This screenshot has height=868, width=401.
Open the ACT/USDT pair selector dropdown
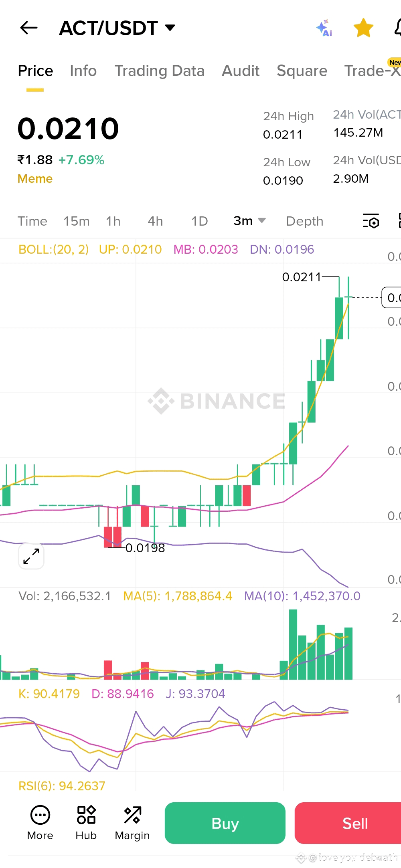click(x=117, y=28)
